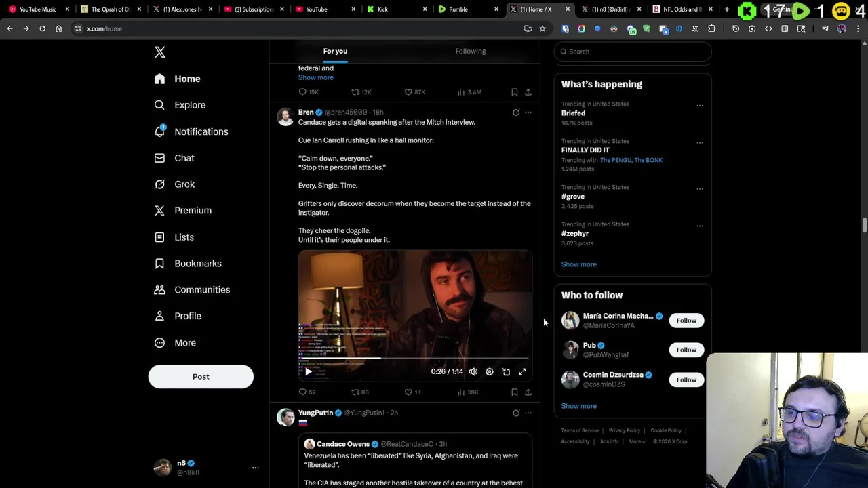This screenshot has width=868, height=488.
Task: Bookmark the post with 87K likes
Action: click(515, 92)
